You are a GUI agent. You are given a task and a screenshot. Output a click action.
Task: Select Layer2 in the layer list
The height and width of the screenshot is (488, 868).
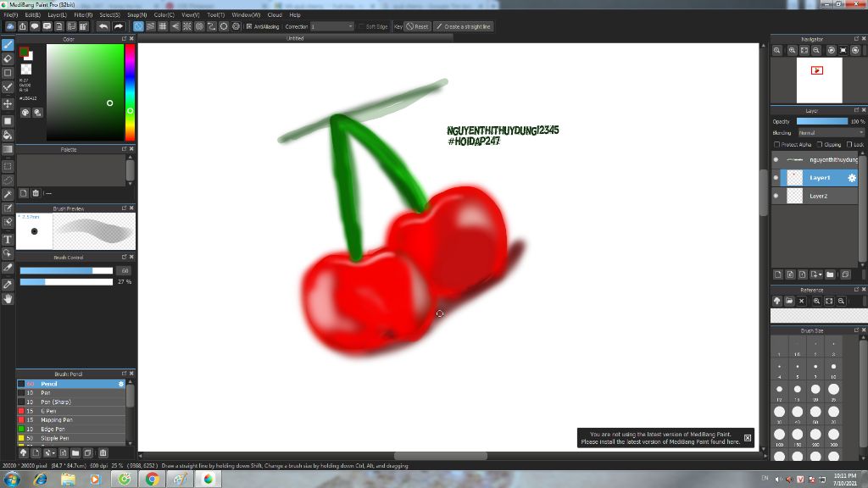[x=820, y=196]
